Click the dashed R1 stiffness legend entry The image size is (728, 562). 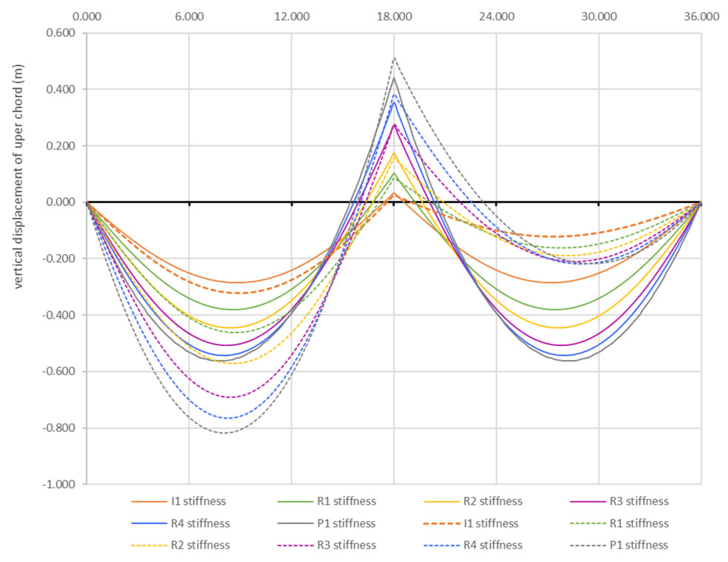click(639, 523)
